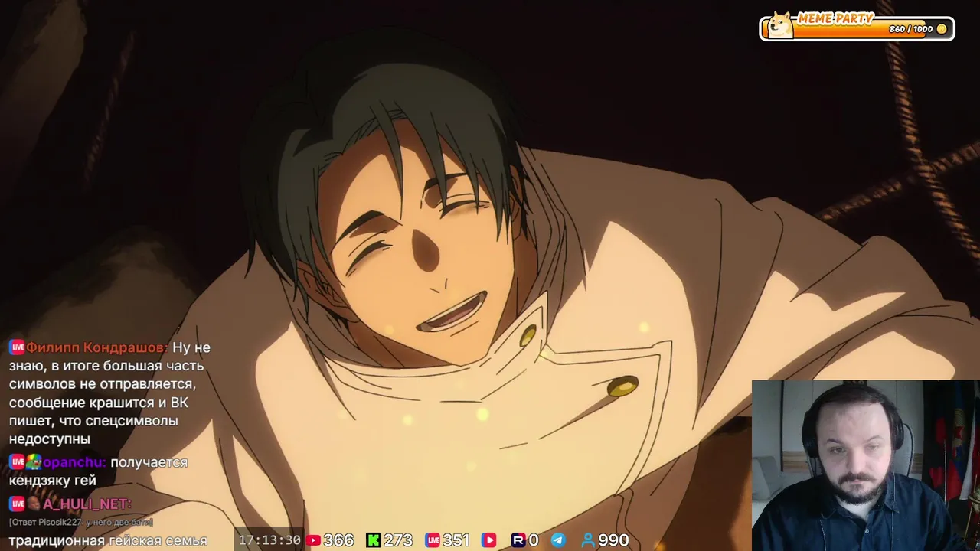The height and width of the screenshot is (551, 980).
Task: Click the VK Live viewer count 351
Action: pos(456,540)
